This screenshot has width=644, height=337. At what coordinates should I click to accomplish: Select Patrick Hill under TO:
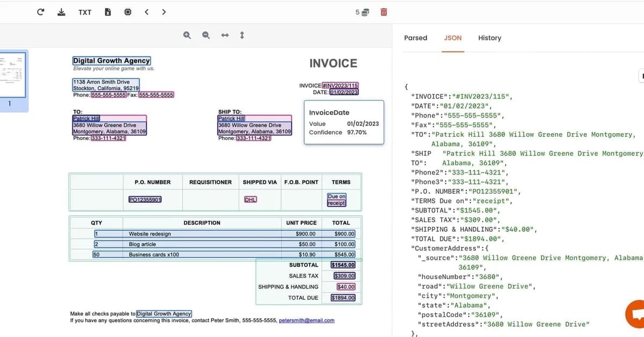tap(86, 119)
